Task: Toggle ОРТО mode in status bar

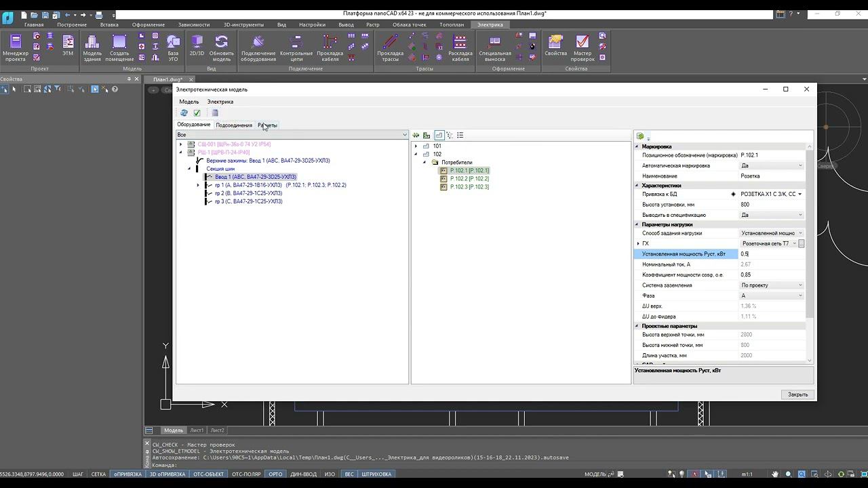Action: point(275,474)
